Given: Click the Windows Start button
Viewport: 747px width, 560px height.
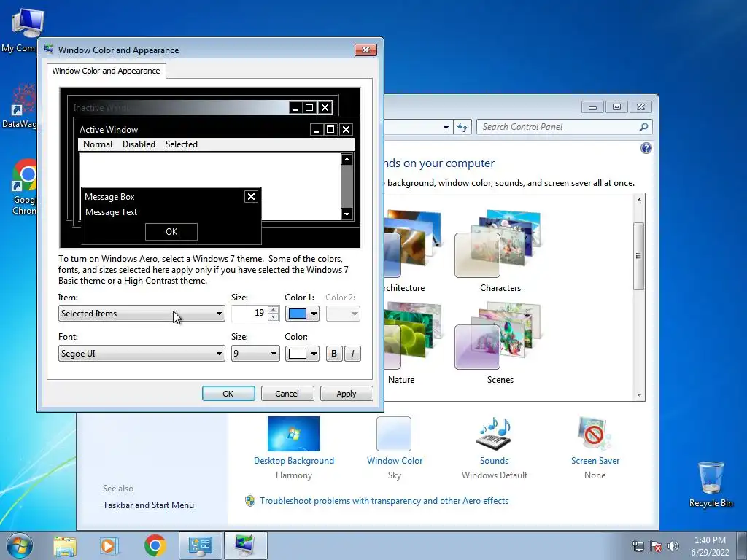Looking at the screenshot, I should (20, 545).
